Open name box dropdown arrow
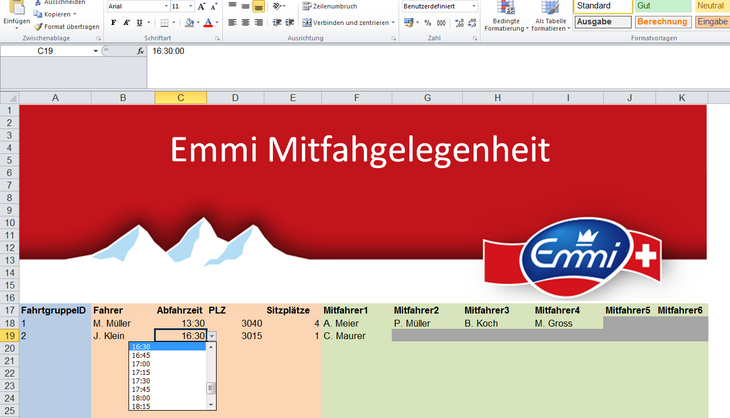 point(95,51)
